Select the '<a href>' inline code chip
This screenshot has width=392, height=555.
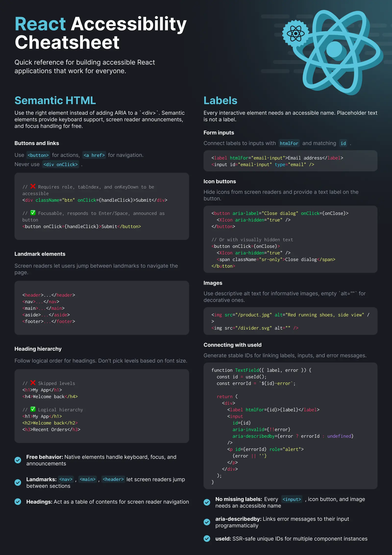(94, 155)
